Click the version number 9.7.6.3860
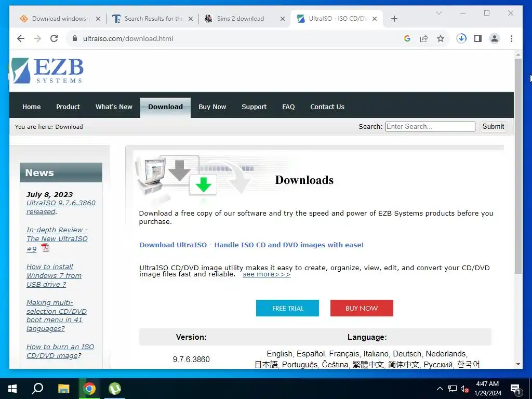The image size is (532, 399). pyautogui.click(x=191, y=360)
